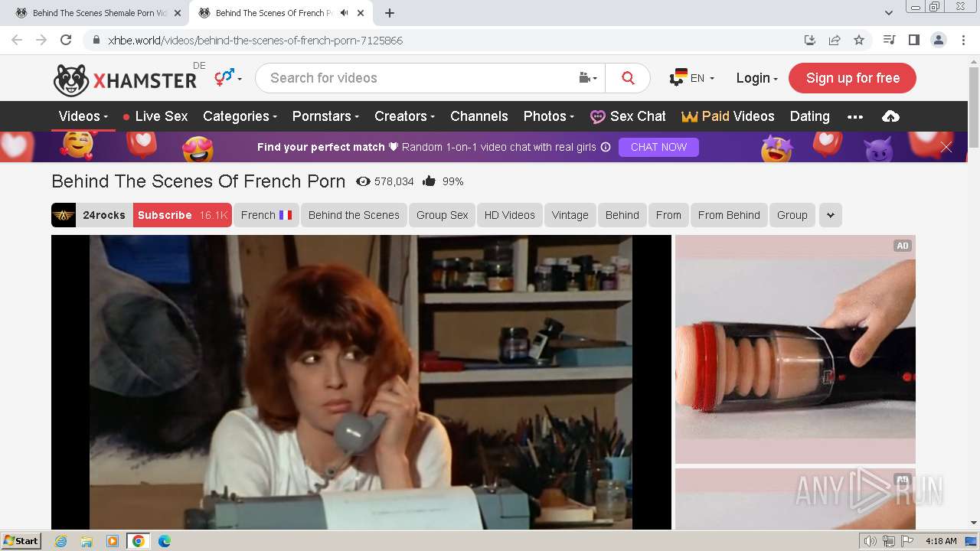
Task: Toggle the Chrome side panel icon
Action: 913,40
